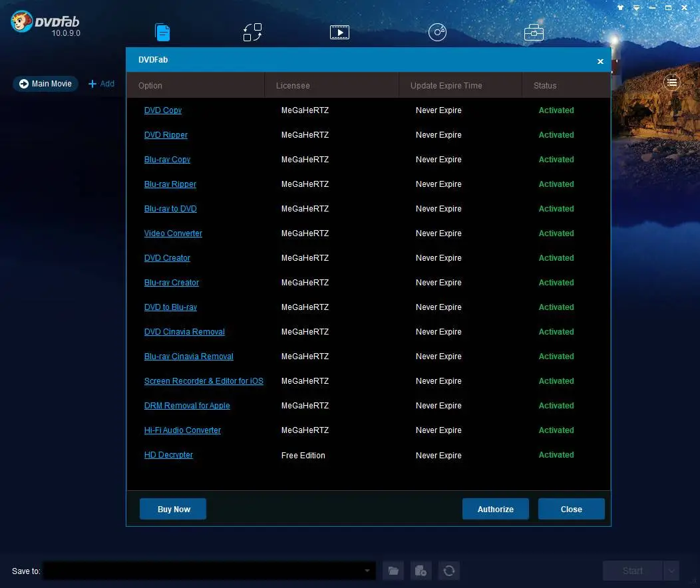Open the Converter video module icon
This screenshot has height=588, width=700.
click(x=339, y=32)
